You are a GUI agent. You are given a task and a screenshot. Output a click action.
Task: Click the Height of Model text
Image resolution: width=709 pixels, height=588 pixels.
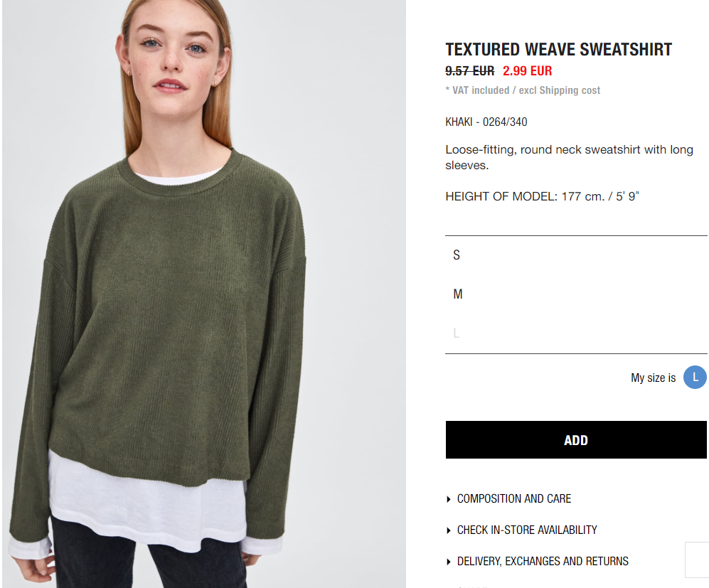(542, 197)
